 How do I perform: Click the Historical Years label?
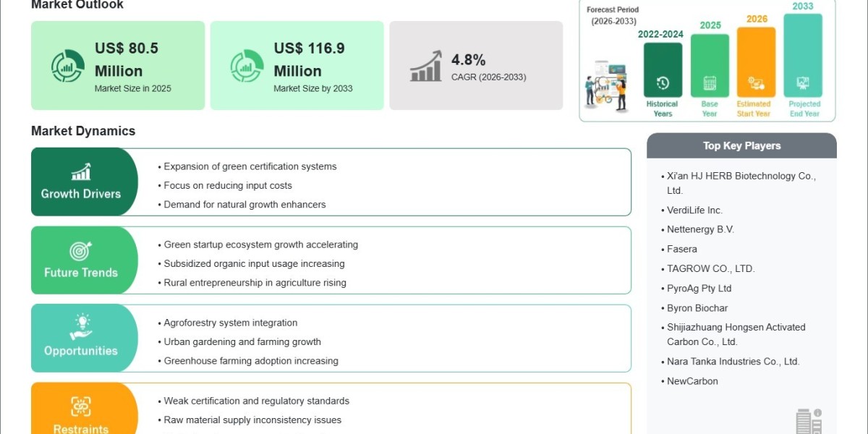point(663,109)
